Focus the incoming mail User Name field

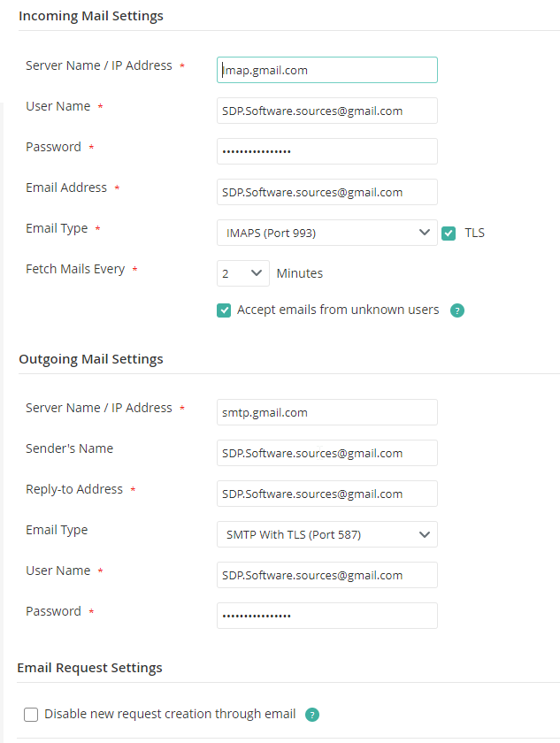pyautogui.click(x=326, y=111)
